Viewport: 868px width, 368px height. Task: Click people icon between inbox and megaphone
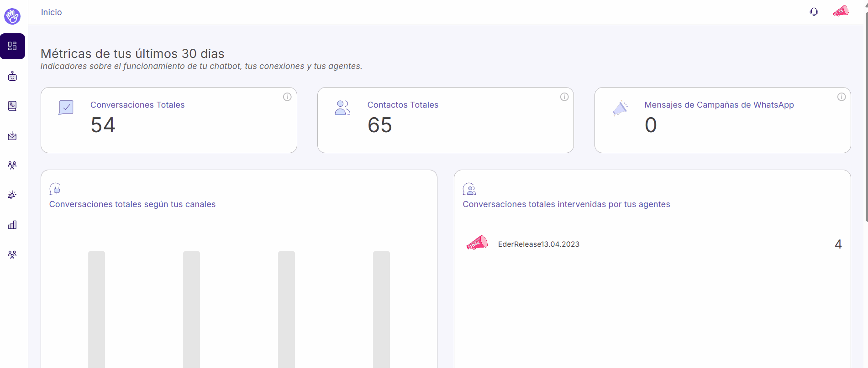pyautogui.click(x=12, y=165)
